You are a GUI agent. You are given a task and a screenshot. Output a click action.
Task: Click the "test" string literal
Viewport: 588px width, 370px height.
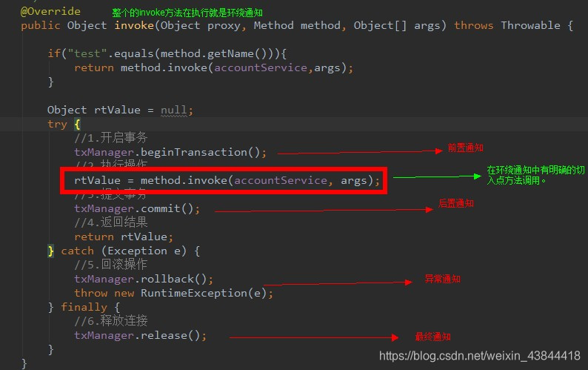point(87,53)
